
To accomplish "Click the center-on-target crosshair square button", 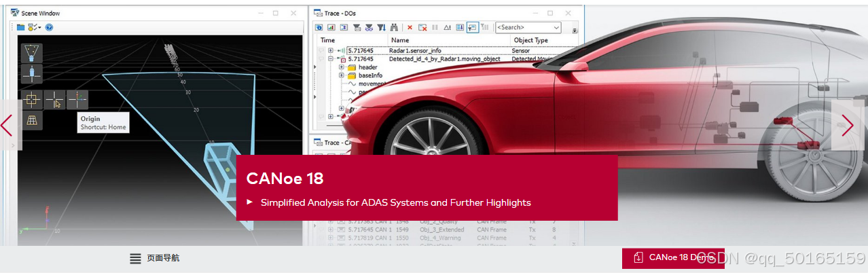I will point(32,100).
